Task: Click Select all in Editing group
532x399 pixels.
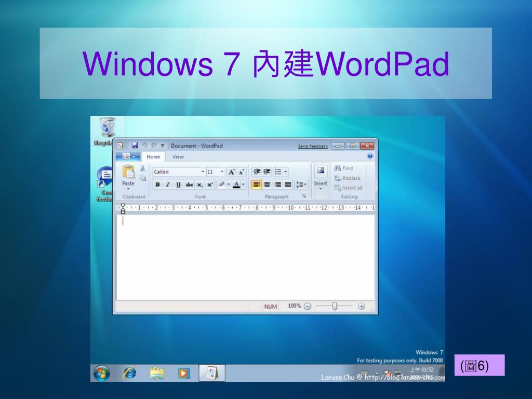Action: [348, 188]
